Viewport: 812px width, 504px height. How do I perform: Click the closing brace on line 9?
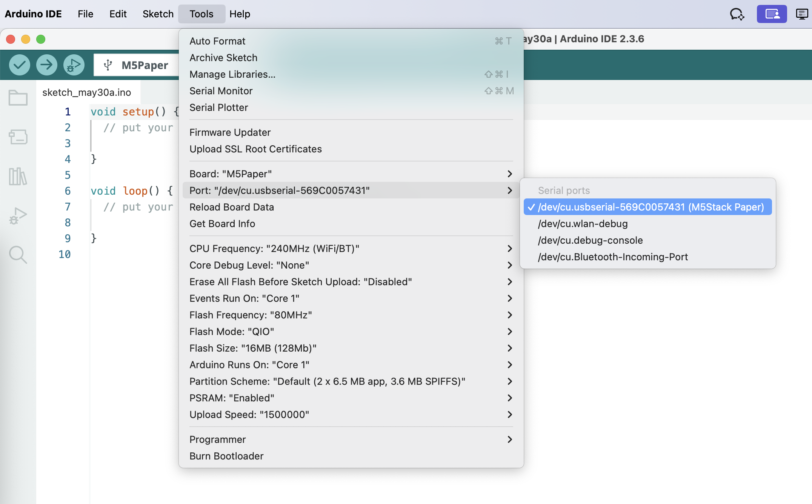click(x=94, y=238)
